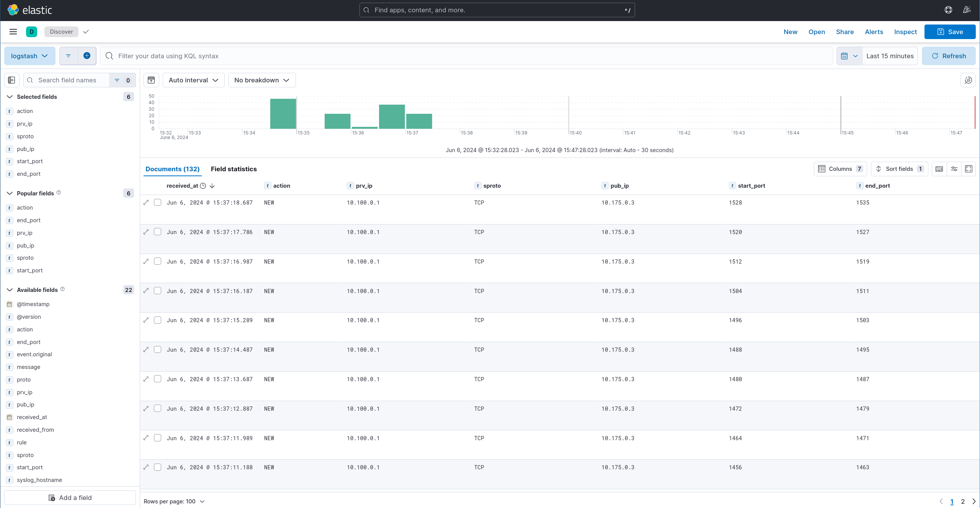Image resolution: width=980 pixels, height=508 pixels.
Task: Click Inspect in the top menu
Action: coord(905,32)
